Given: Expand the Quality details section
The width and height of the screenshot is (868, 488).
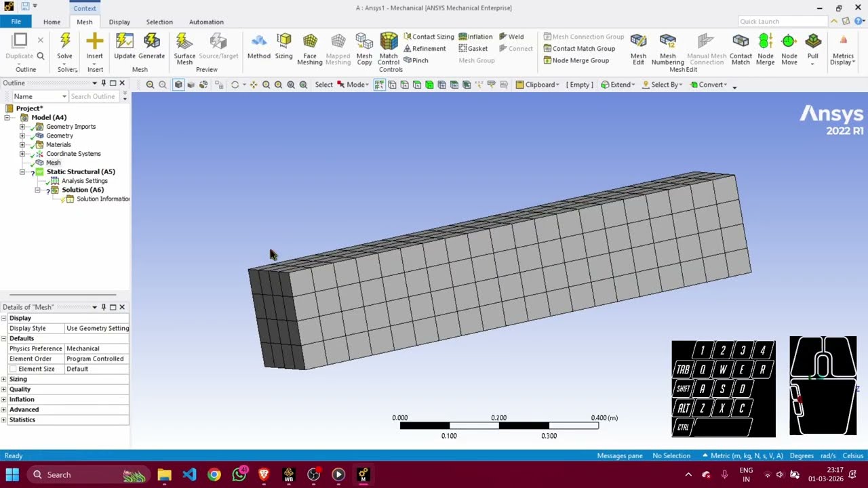Looking at the screenshot, I should click(4, 389).
